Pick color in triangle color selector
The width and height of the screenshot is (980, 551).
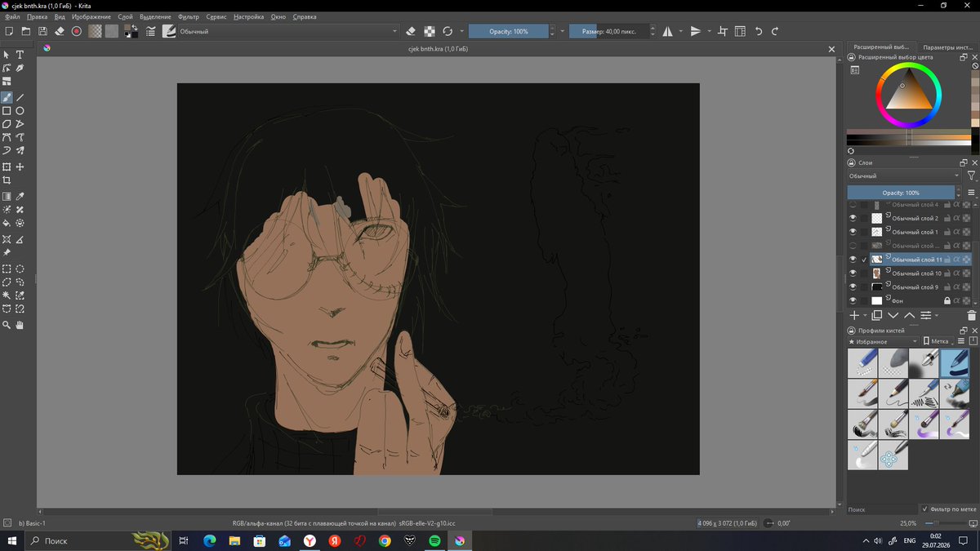908,95
